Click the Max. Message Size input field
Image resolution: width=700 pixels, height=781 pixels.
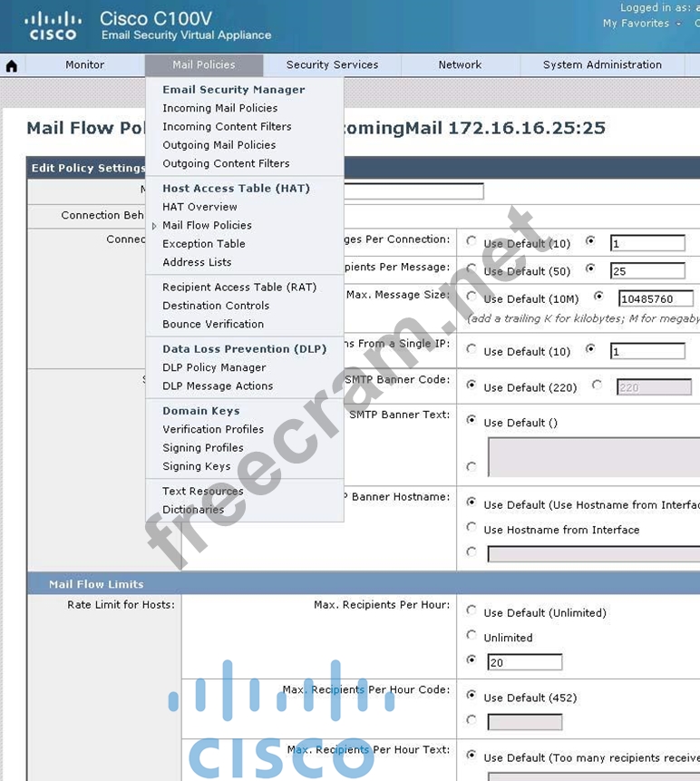click(x=656, y=298)
